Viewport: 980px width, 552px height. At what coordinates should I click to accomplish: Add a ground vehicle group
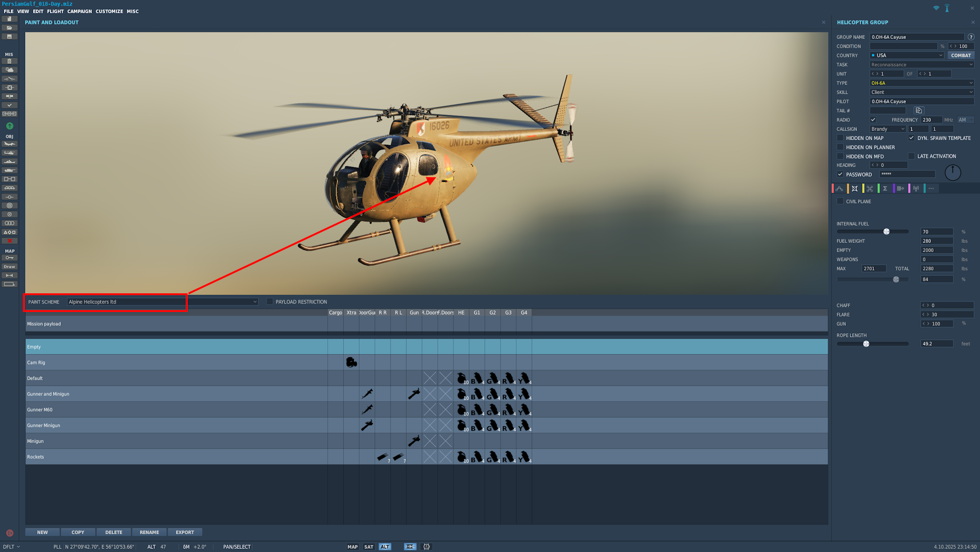9,170
